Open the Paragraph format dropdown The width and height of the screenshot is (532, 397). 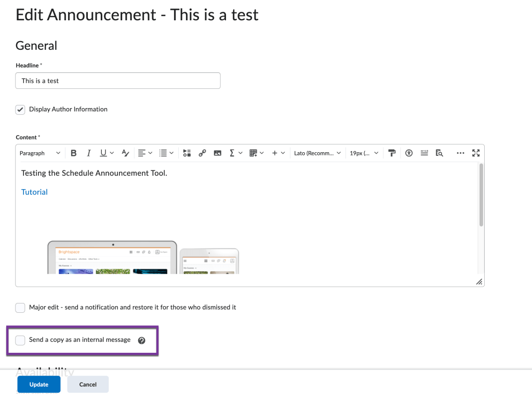39,153
